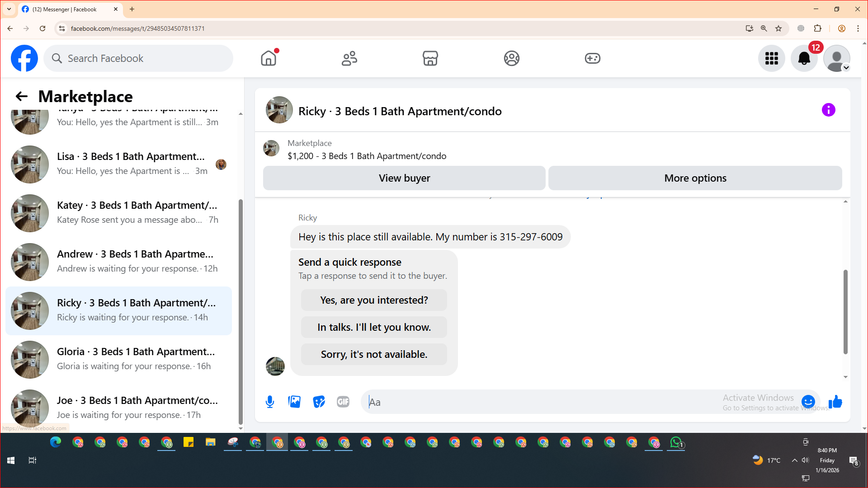The width and height of the screenshot is (868, 488).
Task: Open the GIF picker
Action: (x=343, y=402)
